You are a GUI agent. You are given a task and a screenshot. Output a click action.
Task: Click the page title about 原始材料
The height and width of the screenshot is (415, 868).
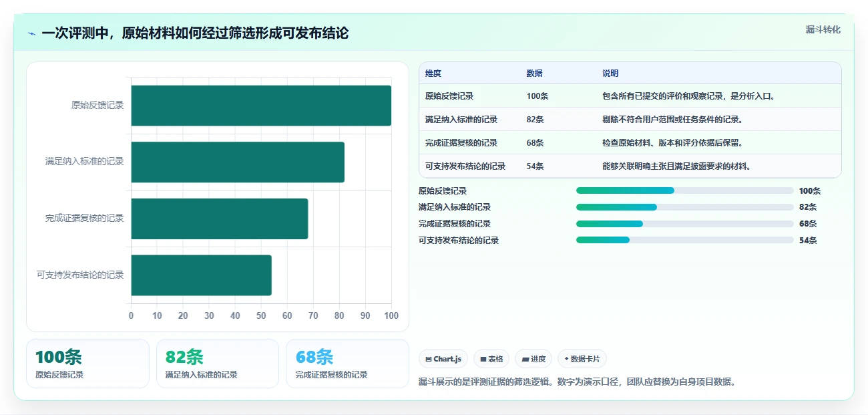coord(195,33)
